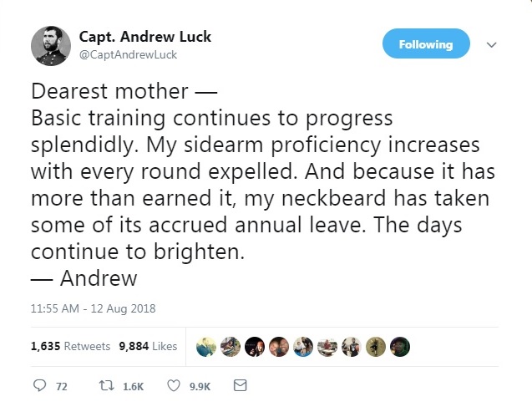Open the Capt. Andrew Luck display name
Viewport: 532px width, 412px height.
(144, 37)
